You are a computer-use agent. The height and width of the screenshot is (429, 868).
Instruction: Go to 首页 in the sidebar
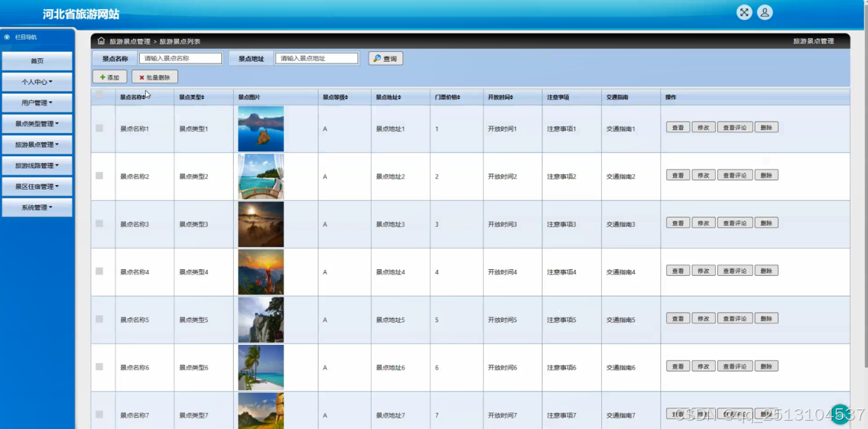pos(37,61)
